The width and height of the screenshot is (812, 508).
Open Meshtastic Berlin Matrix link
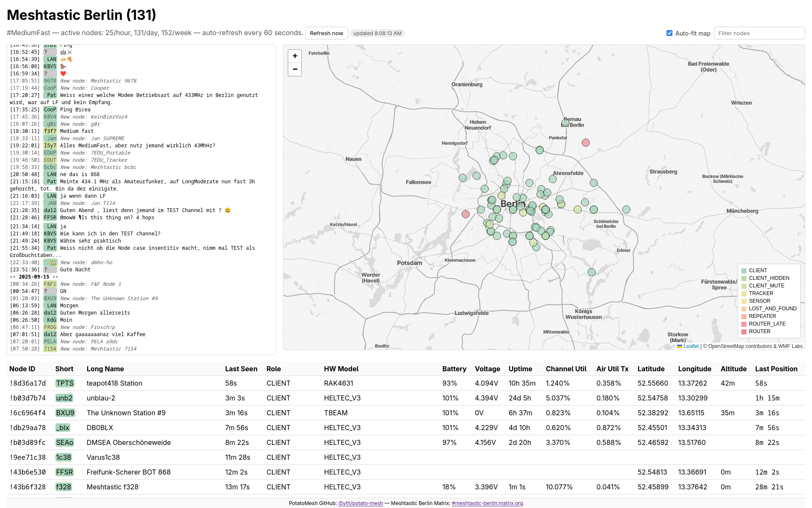(487, 503)
